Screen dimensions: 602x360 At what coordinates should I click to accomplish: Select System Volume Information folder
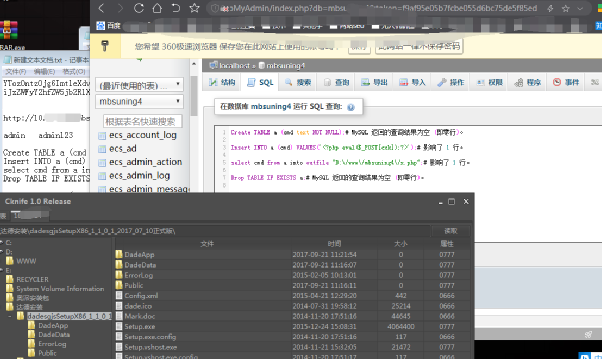pos(60,289)
